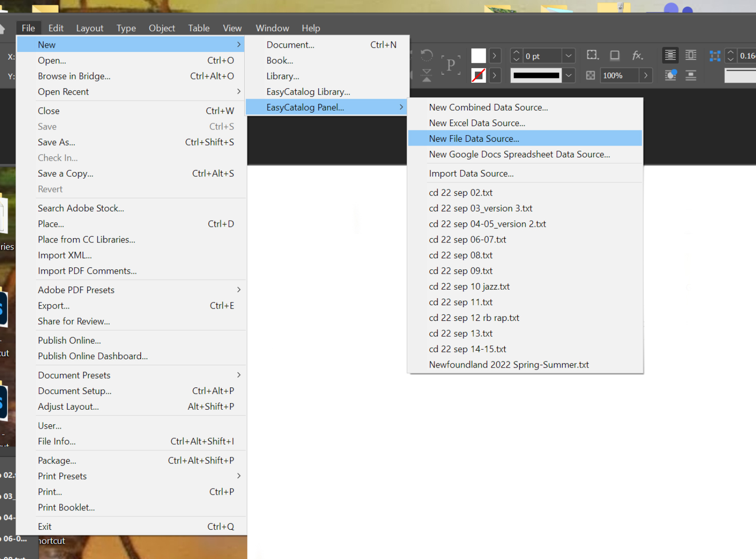Open recent source cd 22 sep 06-07.txt
The height and width of the screenshot is (559, 756).
click(525, 240)
